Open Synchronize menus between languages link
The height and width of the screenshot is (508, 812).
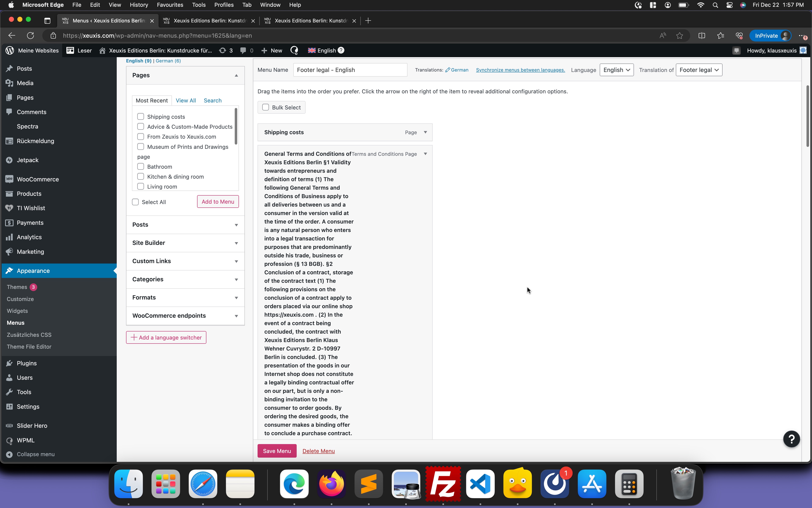pos(520,70)
